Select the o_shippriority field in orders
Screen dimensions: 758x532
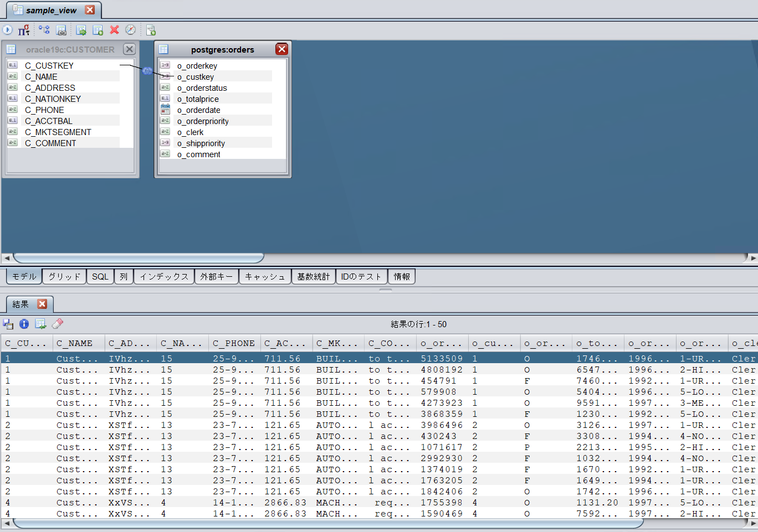201,143
